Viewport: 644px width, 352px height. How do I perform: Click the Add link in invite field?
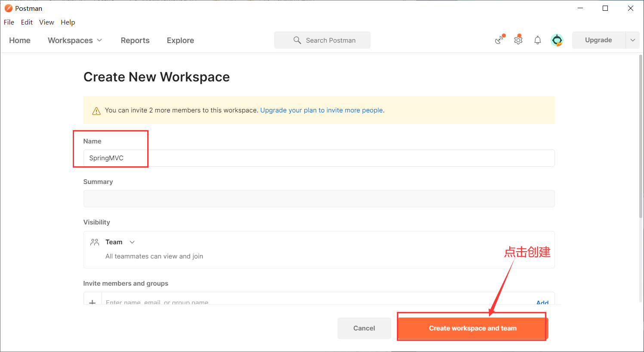coord(542,302)
